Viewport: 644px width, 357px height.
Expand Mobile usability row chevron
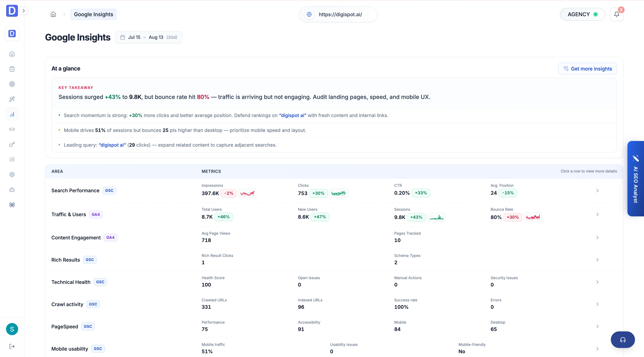(597, 349)
